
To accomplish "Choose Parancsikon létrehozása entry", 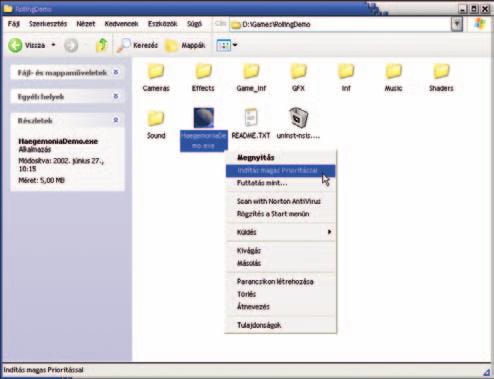I will (280, 282).
